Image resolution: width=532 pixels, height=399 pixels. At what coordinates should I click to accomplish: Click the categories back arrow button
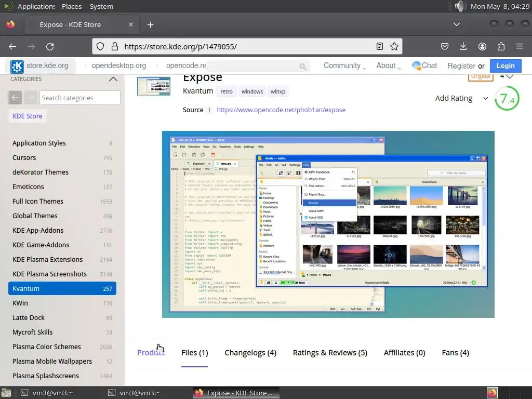point(15,98)
